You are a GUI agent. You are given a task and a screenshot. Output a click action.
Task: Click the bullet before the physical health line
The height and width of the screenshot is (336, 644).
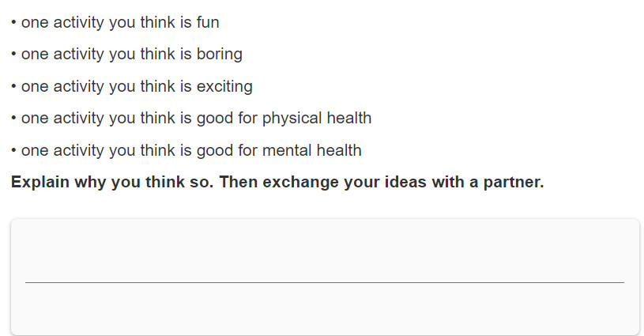pos(13,118)
